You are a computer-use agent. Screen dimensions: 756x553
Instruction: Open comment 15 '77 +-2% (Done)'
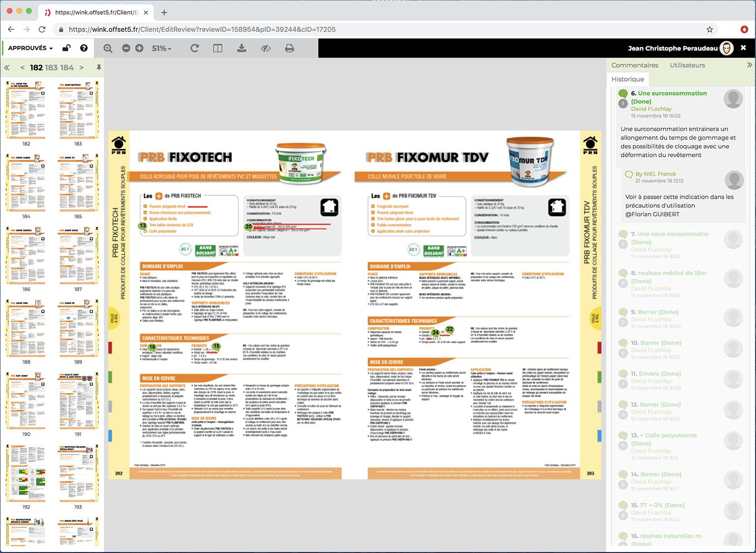(x=658, y=505)
